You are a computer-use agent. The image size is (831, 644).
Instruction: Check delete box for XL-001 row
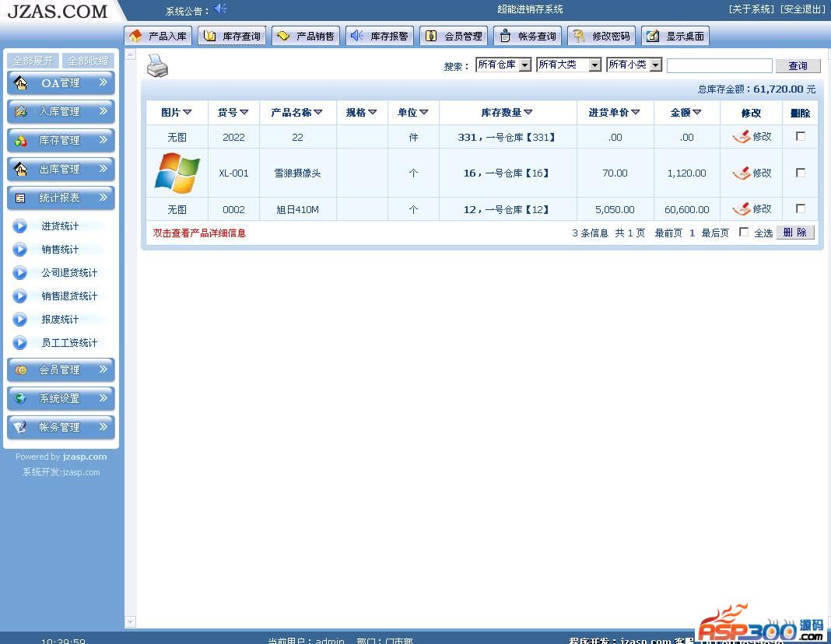[x=800, y=173]
